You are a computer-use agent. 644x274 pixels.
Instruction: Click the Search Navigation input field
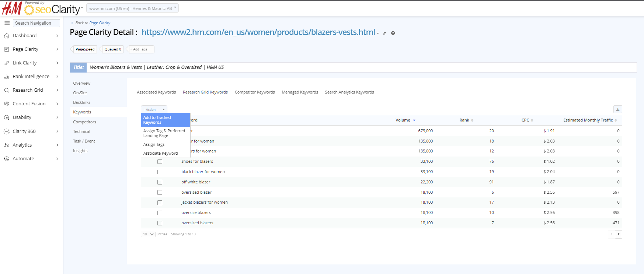36,23
